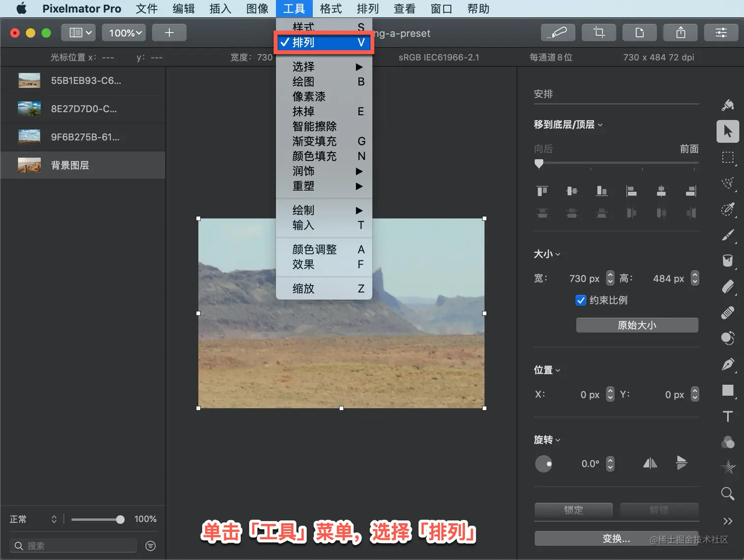Select the 背景图层 layer
The image size is (744, 560).
pyautogui.click(x=83, y=165)
